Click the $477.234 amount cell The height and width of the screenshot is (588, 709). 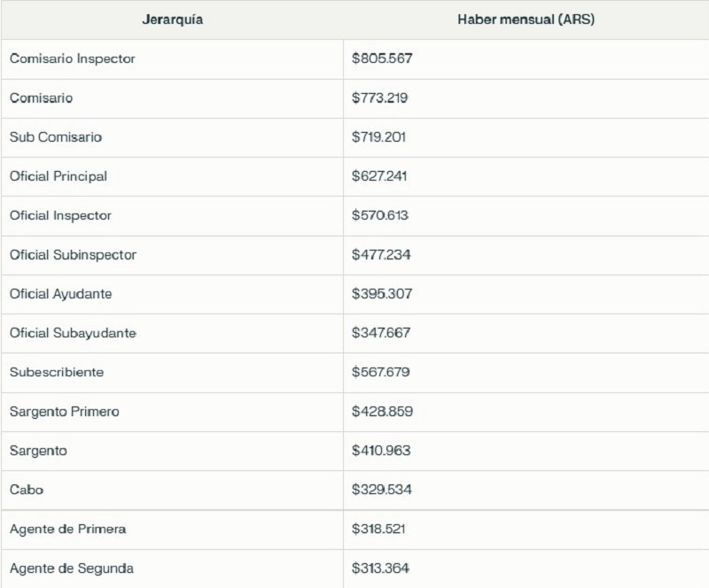pyautogui.click(x=381, y=255)
